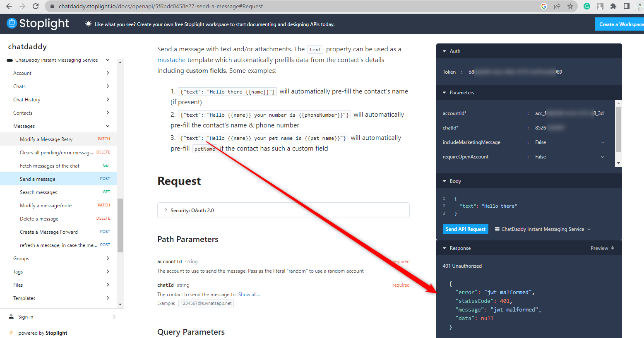
Task: Click the Request section heading
Action: [x=179, y=181]
